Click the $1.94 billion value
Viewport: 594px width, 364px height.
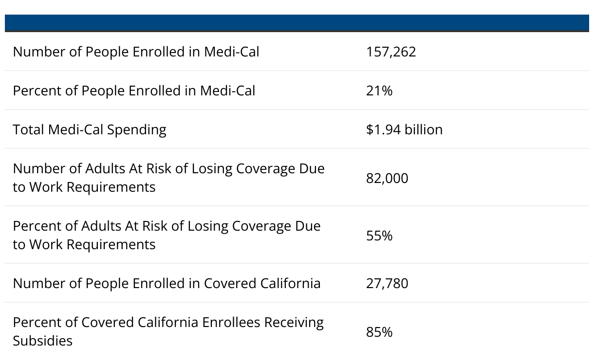404,129
